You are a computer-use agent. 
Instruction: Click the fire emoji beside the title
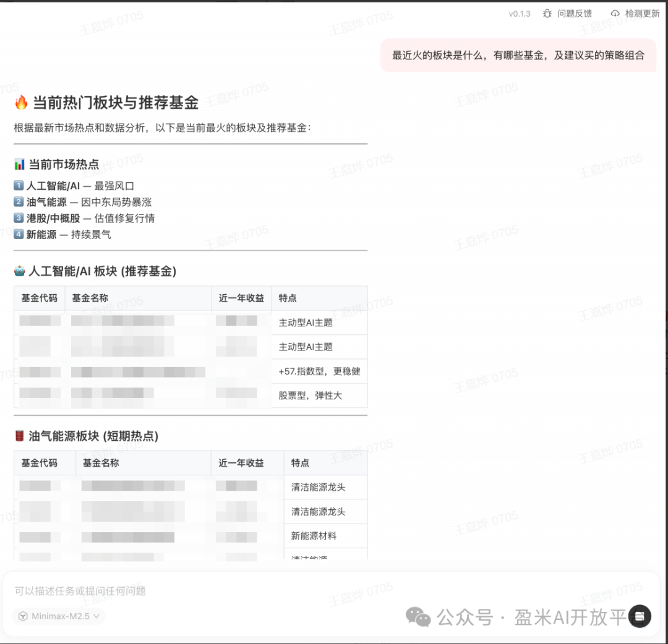coord(21,103)
